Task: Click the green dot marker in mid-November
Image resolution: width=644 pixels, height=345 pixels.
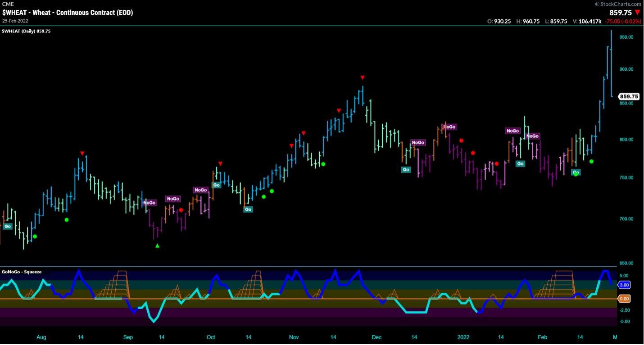Action: (323, 164)
